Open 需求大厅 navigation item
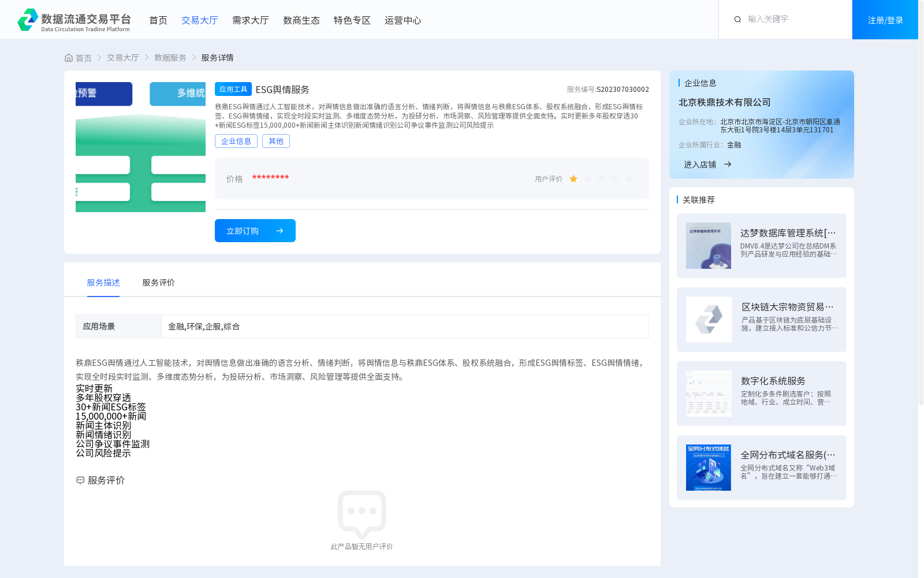924x578 pixels. click(x=251, y=20)
